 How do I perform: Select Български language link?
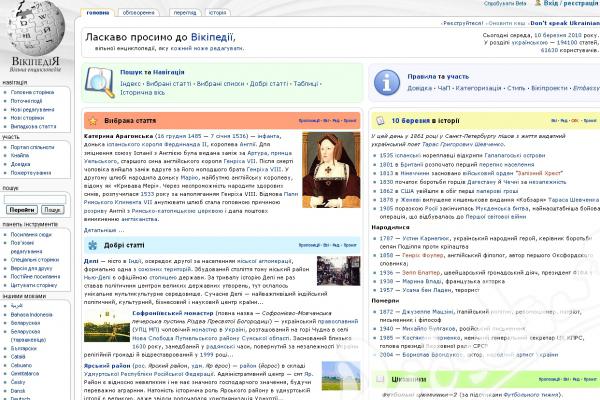(x=23, y=349)
